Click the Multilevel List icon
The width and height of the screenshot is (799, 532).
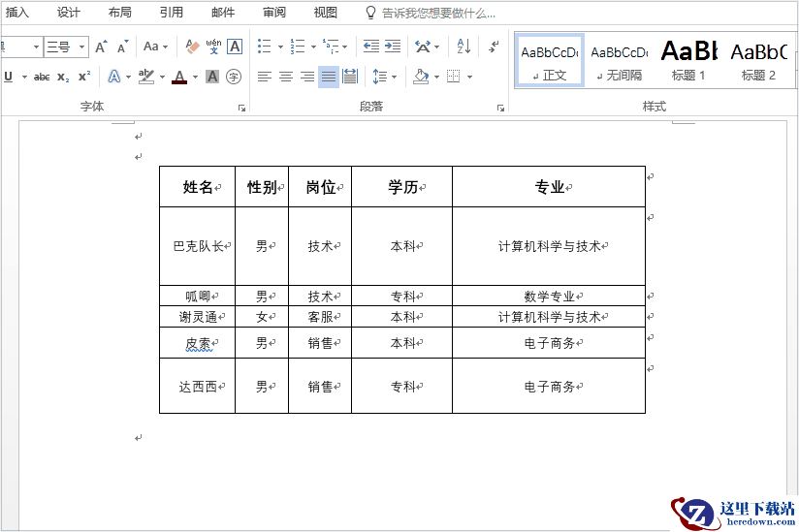pos(331,47)
